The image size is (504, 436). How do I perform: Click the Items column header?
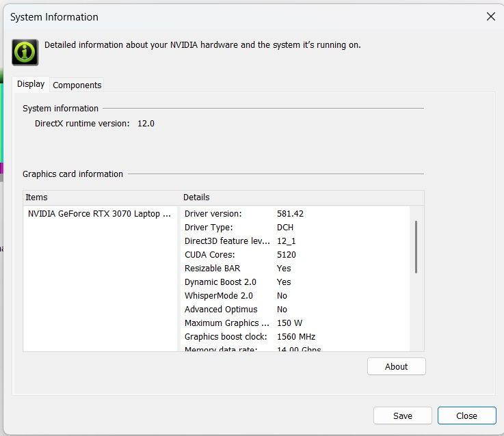37,197
